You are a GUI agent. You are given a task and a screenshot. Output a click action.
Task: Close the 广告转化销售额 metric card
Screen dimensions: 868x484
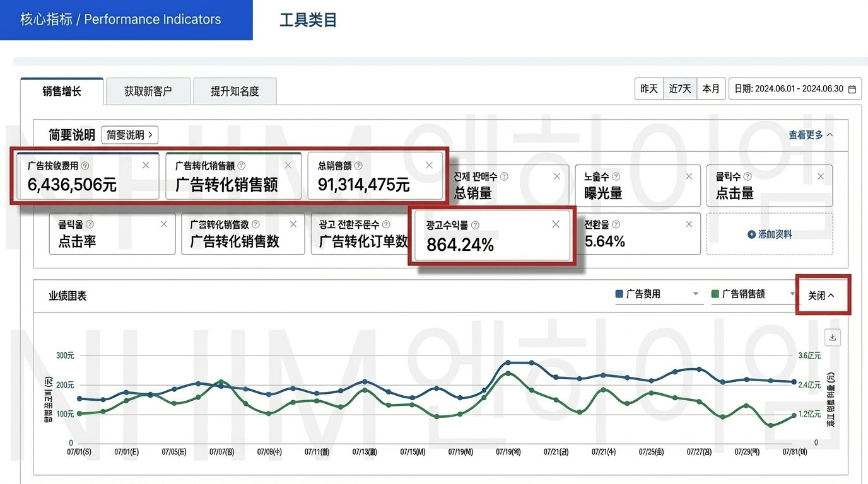(x=288, y=165)
